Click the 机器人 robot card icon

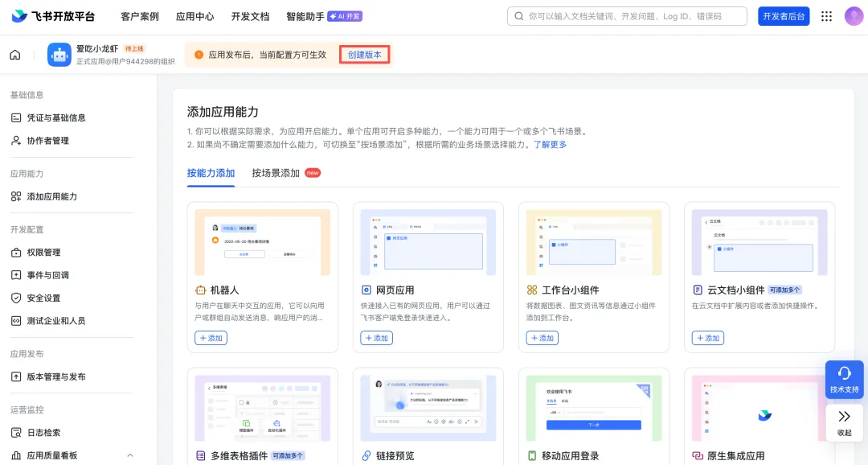click(200, 290)
